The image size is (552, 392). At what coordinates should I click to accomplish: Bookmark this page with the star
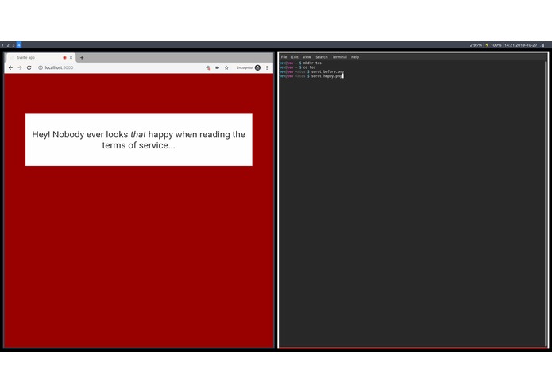tap(226, 68)
